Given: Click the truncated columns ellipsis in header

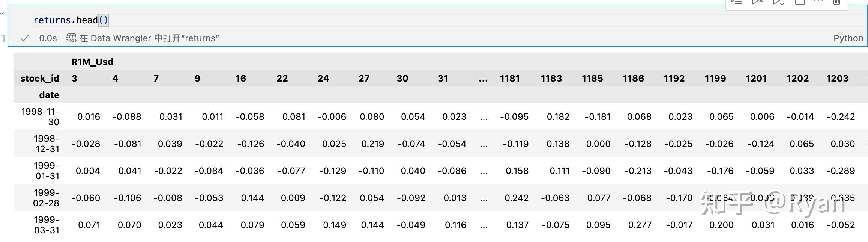Looking at the screenshot, I should 483,79.
